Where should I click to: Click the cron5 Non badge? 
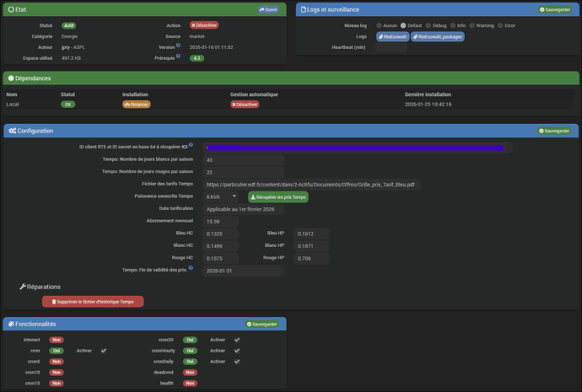(57, 362)
